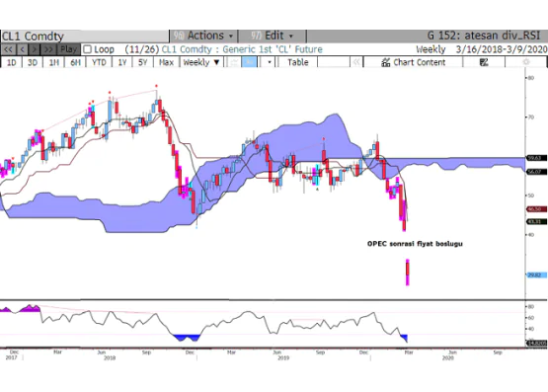The width and height of the screenshot is (548, 392).
Task: Step forward one frame with right arrow
Action: click(35, 49)
